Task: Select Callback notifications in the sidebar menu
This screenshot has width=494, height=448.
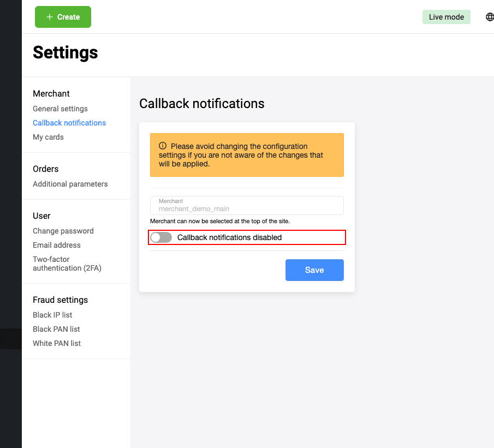Action: [69, 123]
